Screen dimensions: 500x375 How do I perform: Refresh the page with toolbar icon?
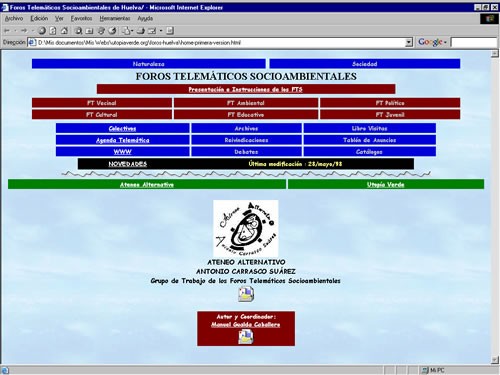point(53,31)
